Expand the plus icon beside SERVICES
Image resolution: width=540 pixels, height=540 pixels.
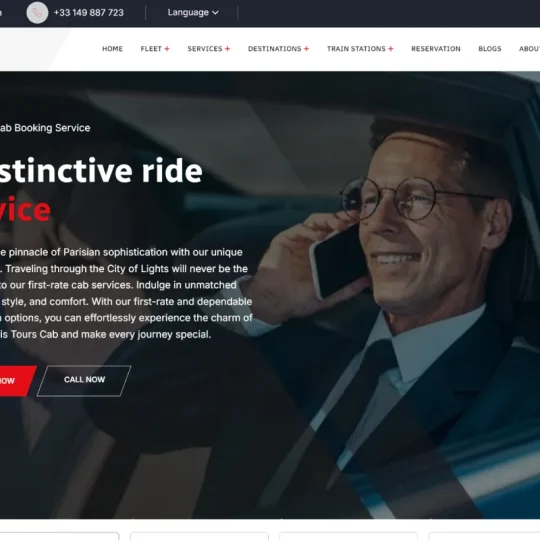[x=227, y=49]
